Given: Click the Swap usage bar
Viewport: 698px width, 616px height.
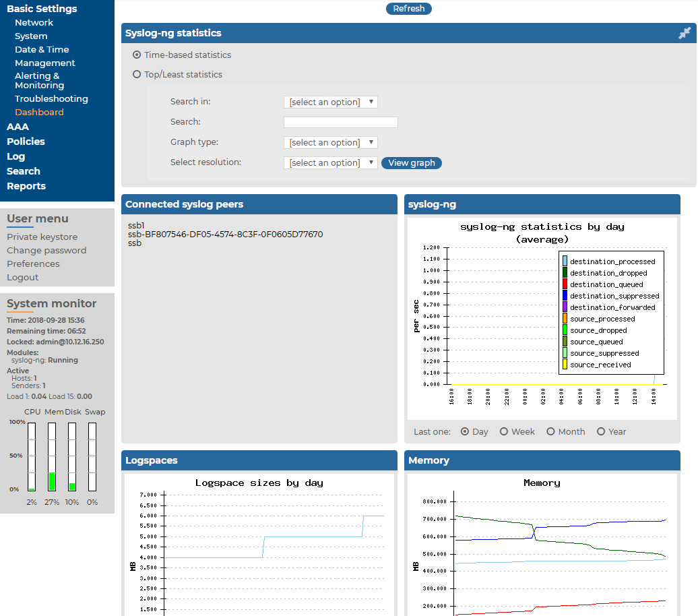Looking at the screenshot, I should pos(92,456).
